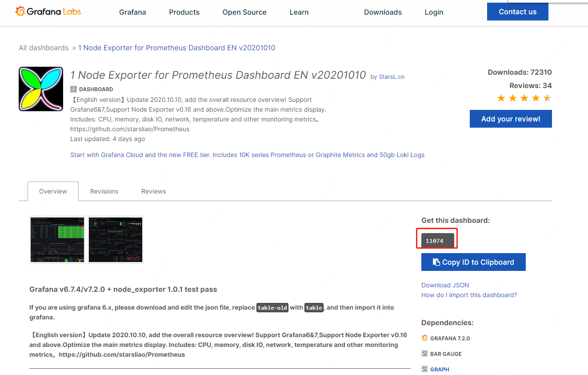
Task: Click the dashboard name breadcrumb link
Action: pyautogui.click(x=177, y=48)
